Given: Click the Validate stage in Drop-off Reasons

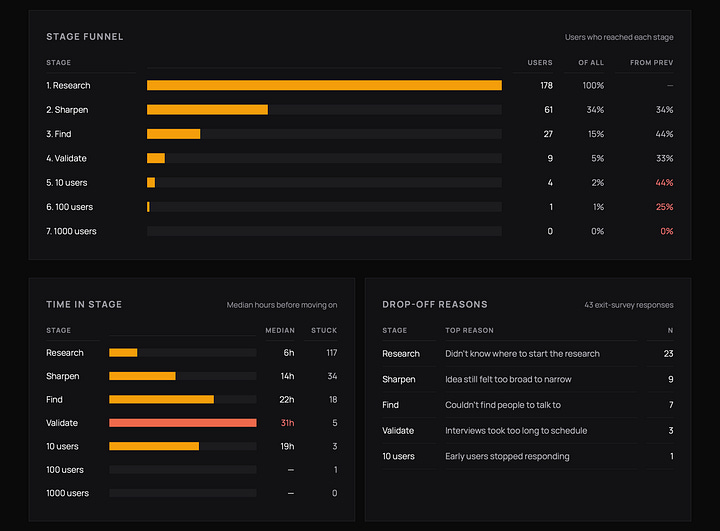Looking at the screenshot, I should [x=398, y=431].
